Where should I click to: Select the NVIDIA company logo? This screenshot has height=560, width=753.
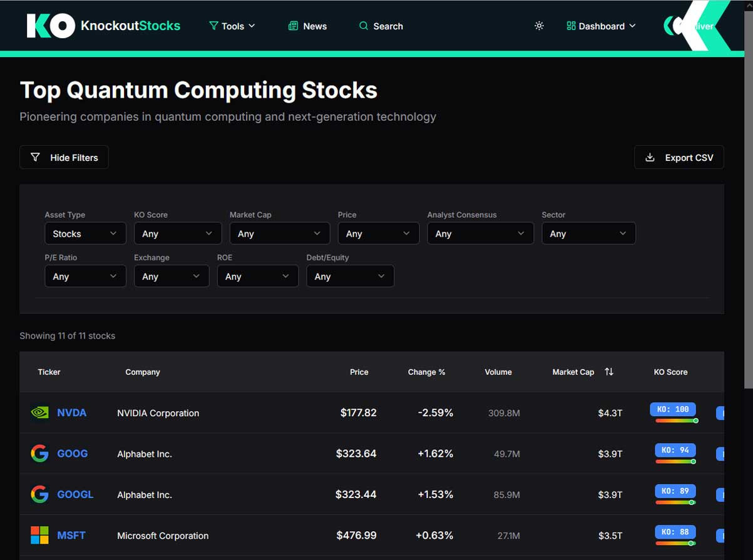[x=39, y=412]
